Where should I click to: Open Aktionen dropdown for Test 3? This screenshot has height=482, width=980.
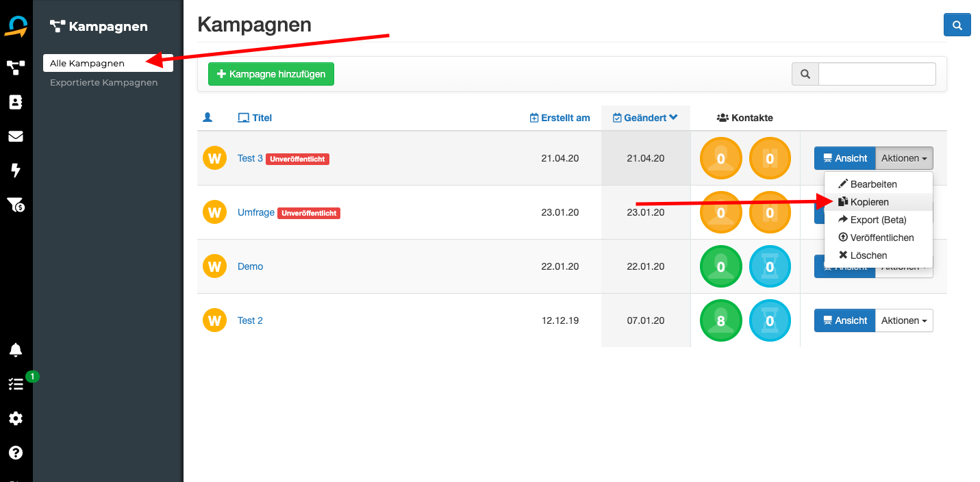coord(904,158)
